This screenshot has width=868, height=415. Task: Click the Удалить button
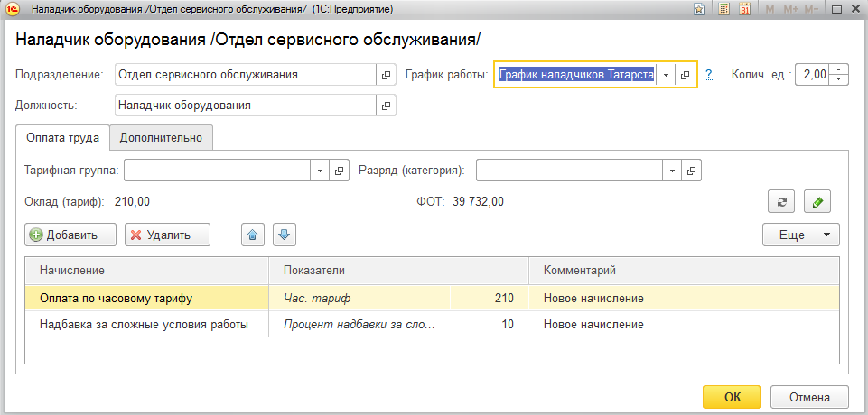pyautogui.click(x=167, y=235)
